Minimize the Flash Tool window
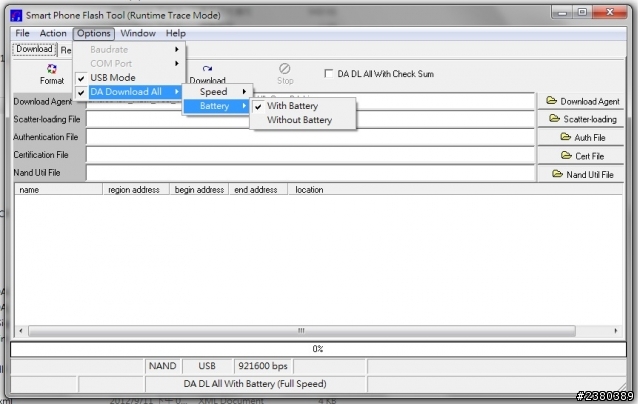640x404 pixels. pos(562,13)
